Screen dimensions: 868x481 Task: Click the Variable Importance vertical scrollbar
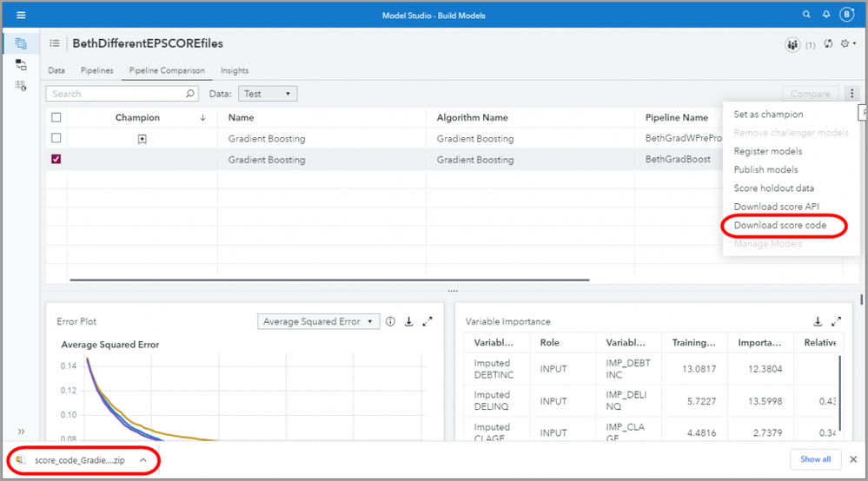tap(840, 392)
